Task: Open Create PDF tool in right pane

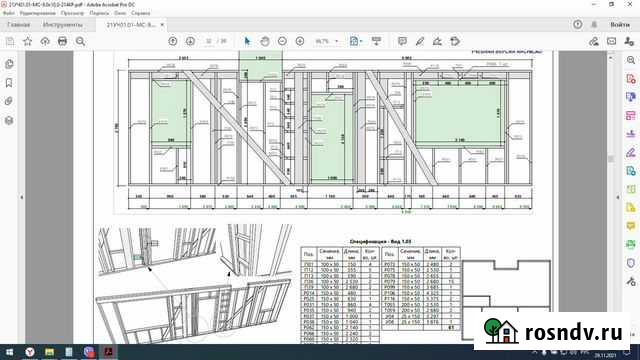Action: point(631,78)
